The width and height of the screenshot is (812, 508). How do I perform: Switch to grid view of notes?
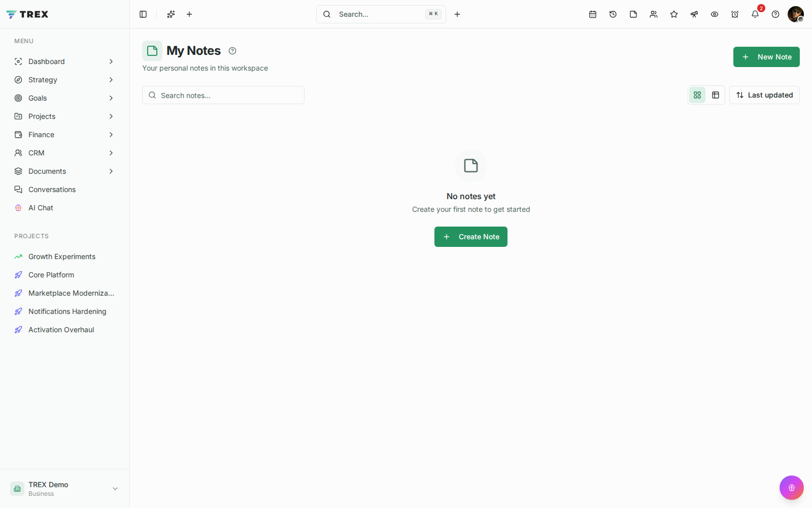(x=697, y=95)
